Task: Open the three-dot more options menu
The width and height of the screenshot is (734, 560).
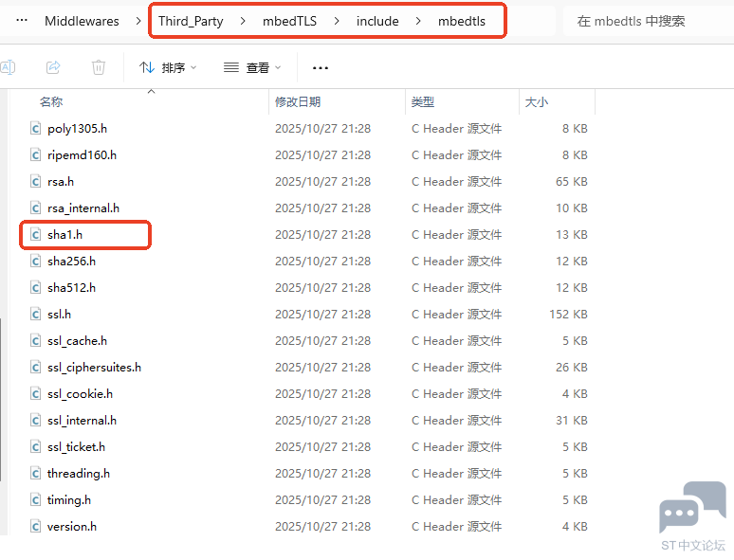Action: point(321,67)
